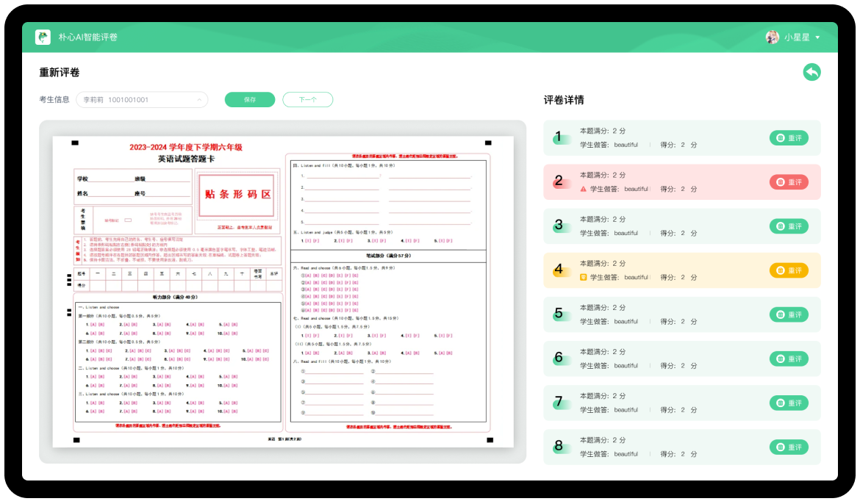Re-grade question 7 with 重评 button
Viewport: 860px width, 504px height.
789,403
